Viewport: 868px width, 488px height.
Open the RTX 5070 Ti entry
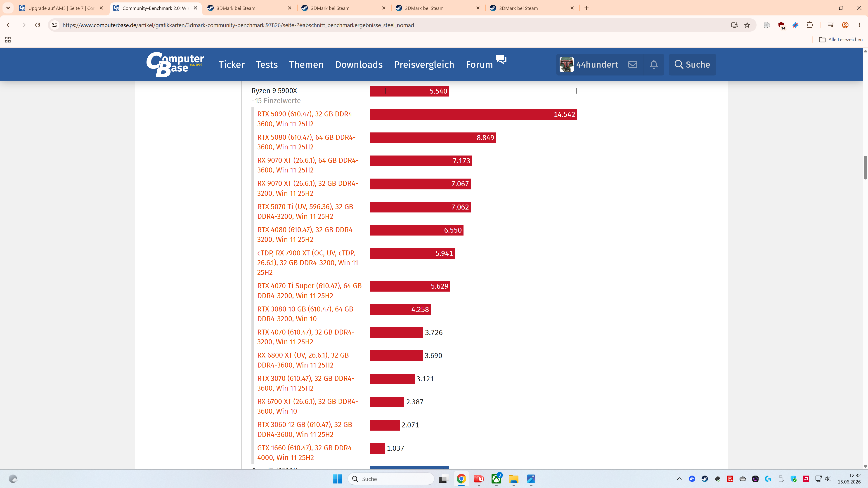(305, 212)
